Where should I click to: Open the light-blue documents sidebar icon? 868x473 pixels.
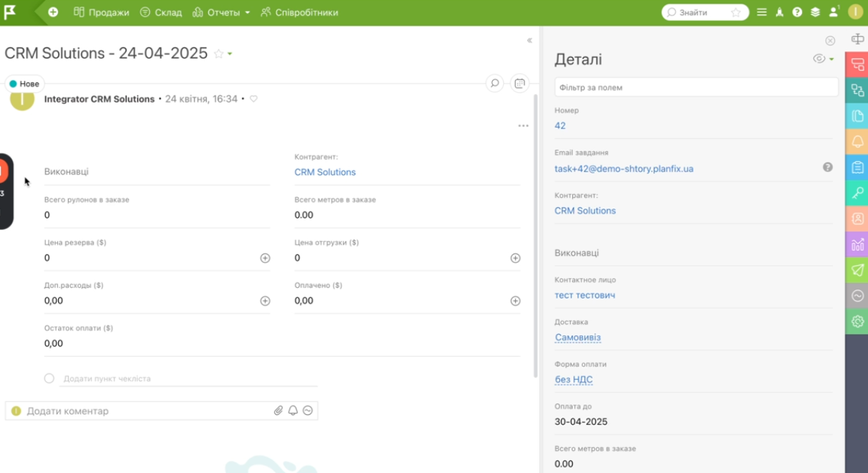pos(857,116)
